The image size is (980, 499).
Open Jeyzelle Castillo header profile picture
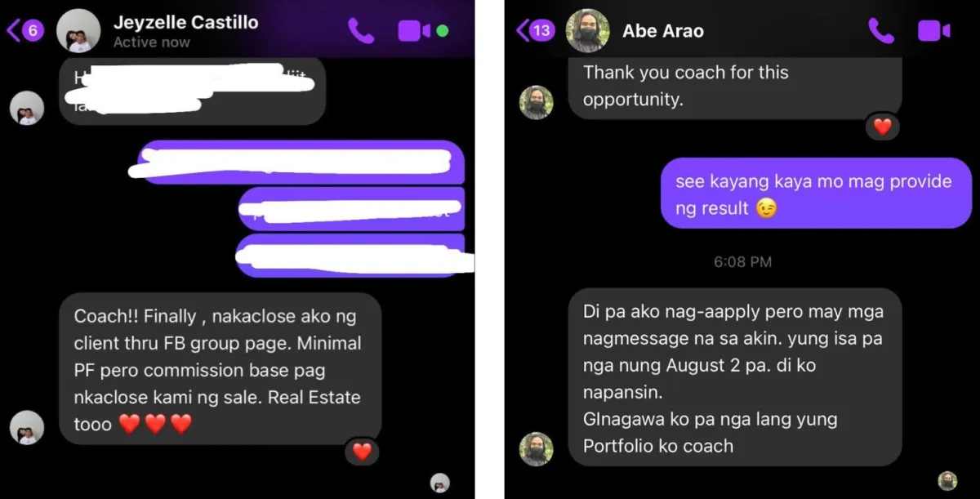click(79, 31)
